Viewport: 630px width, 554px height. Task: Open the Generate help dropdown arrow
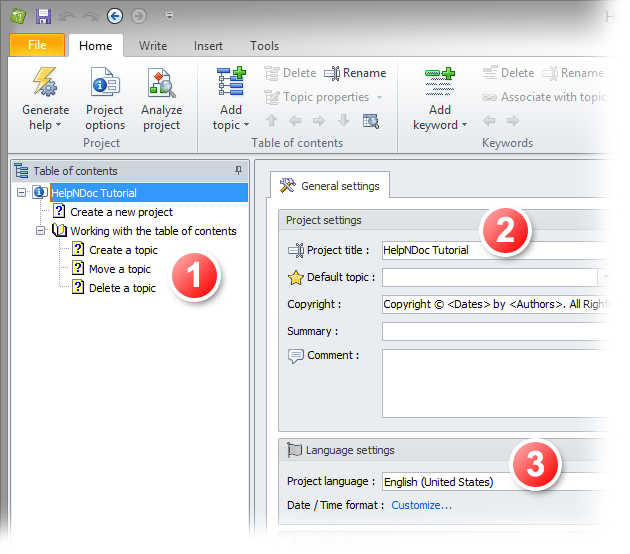point(59,125)
